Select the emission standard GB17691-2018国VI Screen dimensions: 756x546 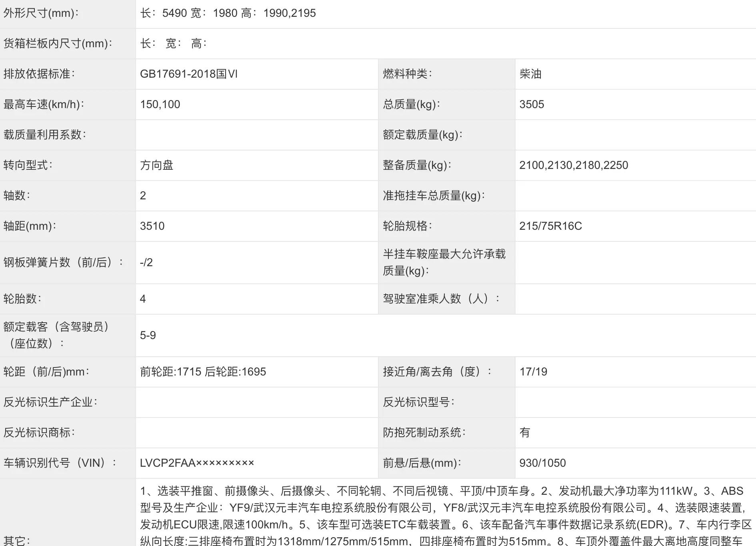click(189, 74)
